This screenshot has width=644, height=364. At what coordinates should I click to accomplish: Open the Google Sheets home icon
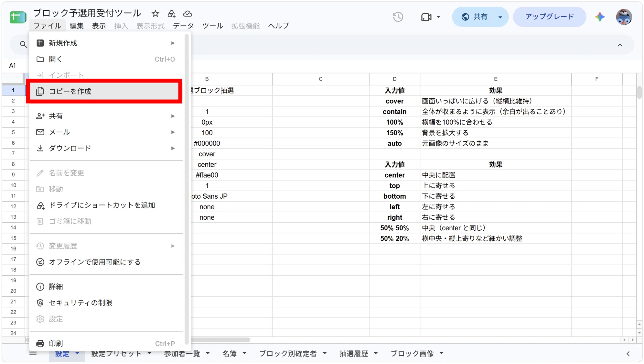[x=18, y=17]
